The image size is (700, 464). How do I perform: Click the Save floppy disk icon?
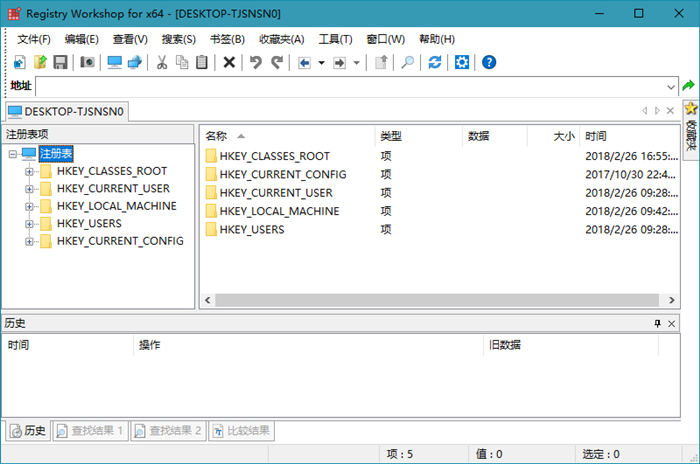(60, 62)
